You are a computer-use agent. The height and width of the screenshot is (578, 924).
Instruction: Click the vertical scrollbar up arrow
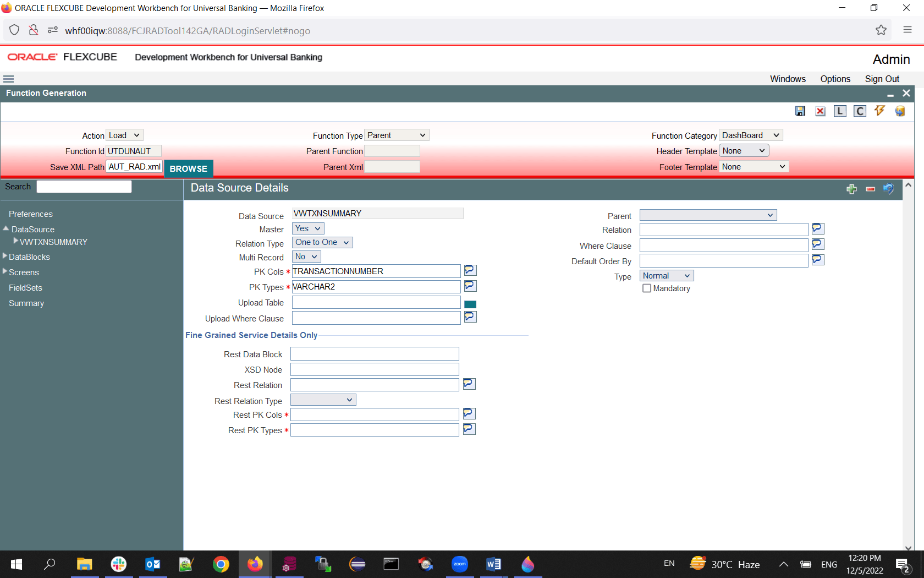tap(909, 185)
